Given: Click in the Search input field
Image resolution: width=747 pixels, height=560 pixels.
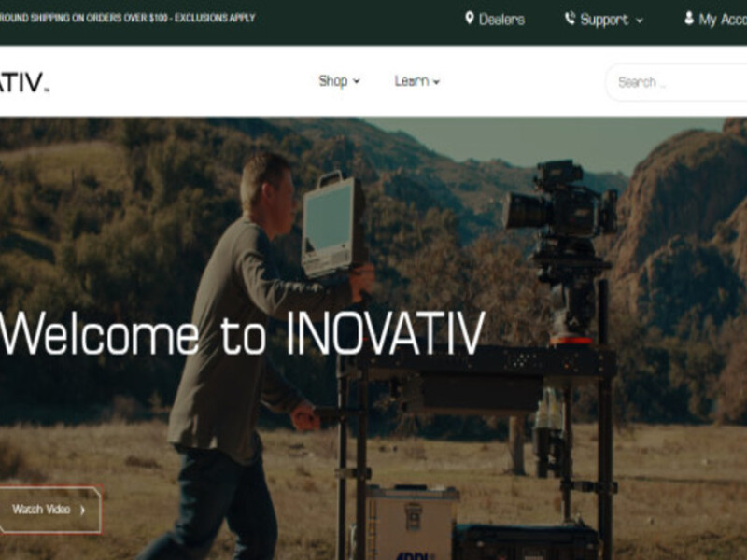Looking at the screenshot, I should tap(676, 82).
